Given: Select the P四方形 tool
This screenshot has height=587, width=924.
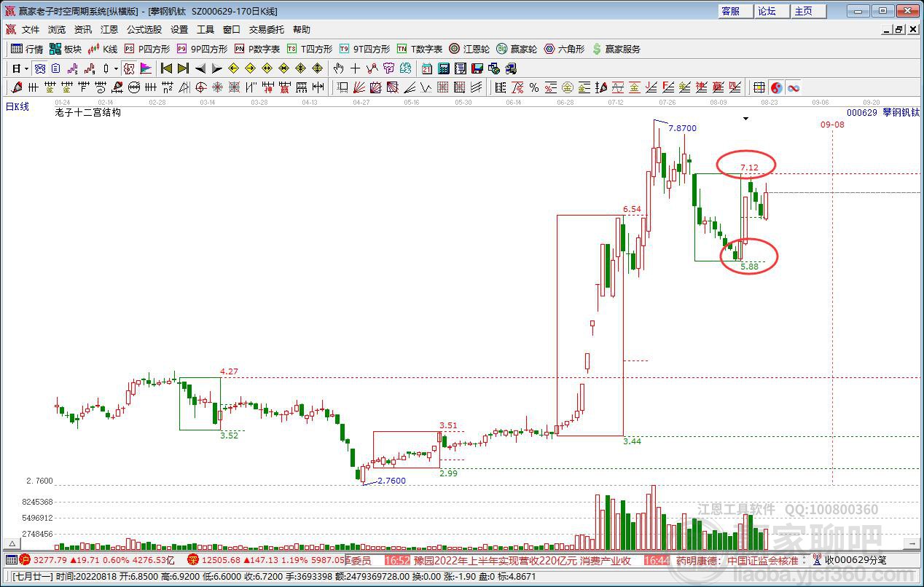Looking at the screenshot, I should [x=146, y=49].
